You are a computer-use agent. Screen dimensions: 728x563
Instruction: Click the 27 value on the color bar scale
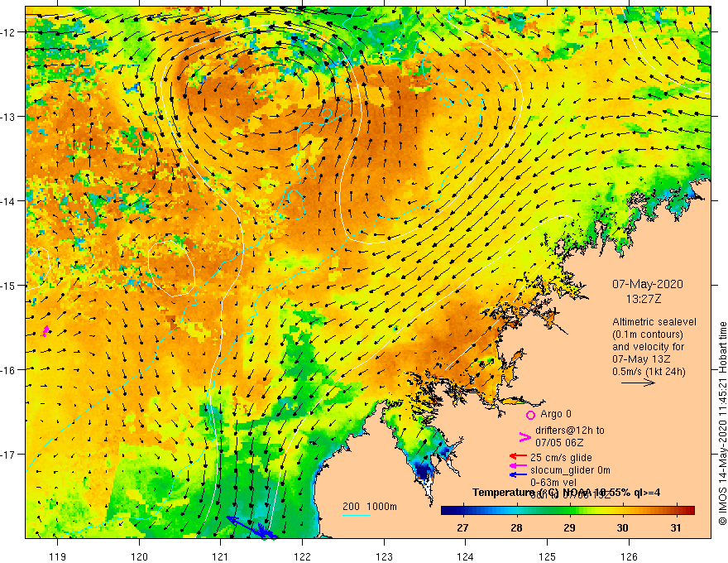tap(462, 527)
